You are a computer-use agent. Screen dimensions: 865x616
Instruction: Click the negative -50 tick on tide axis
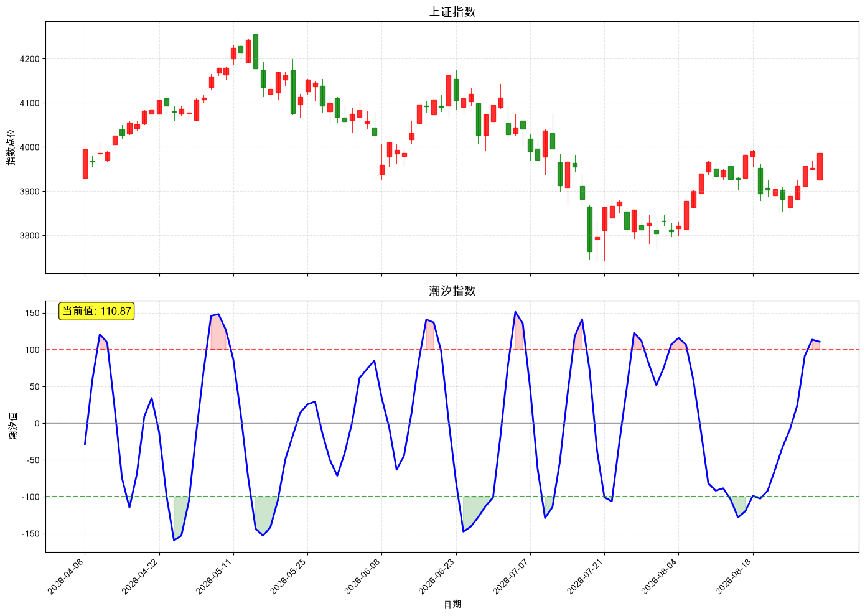pos(32,460)
